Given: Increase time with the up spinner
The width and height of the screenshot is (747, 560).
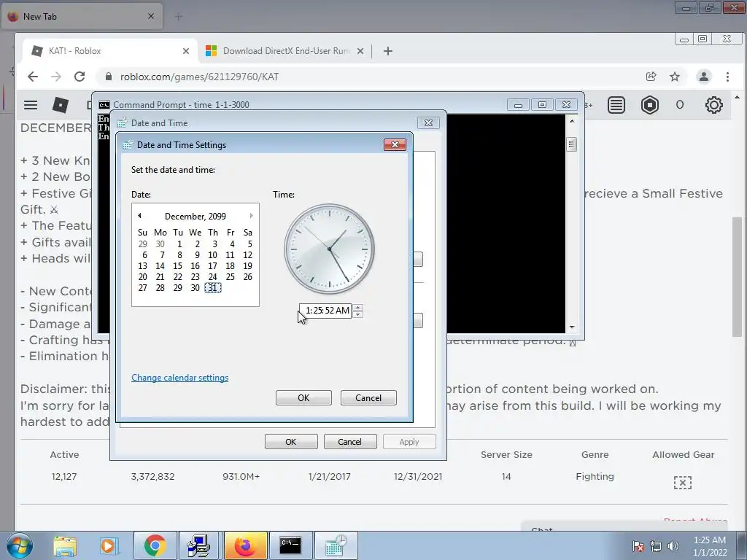Looking at the screenshot, I should pos(357,307).
